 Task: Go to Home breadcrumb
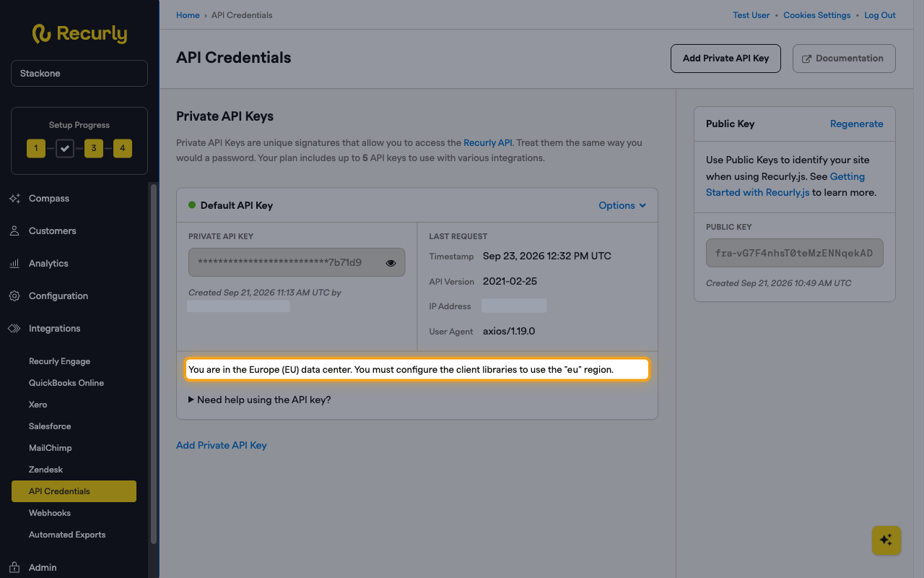point(188,15)
